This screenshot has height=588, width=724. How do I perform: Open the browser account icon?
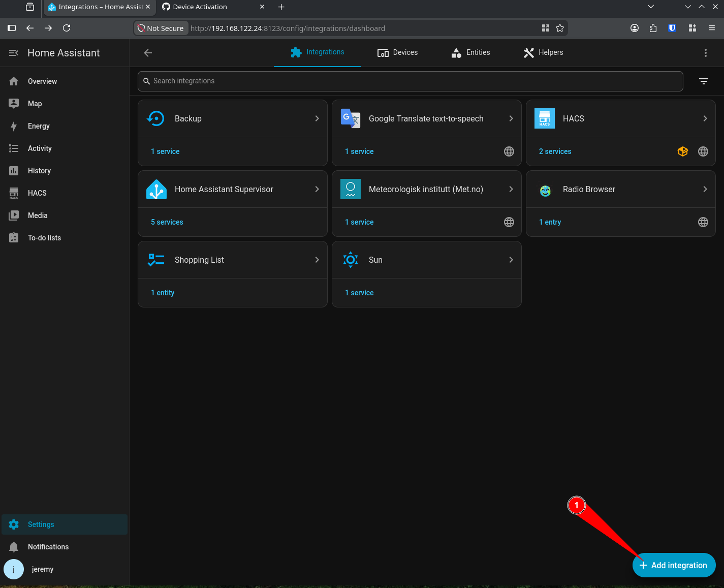click(635, 28)
